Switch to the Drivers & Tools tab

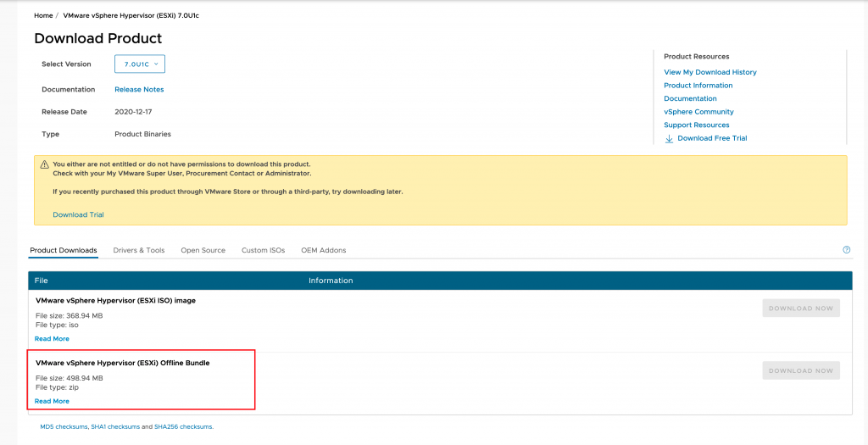[x=139, y=250]
